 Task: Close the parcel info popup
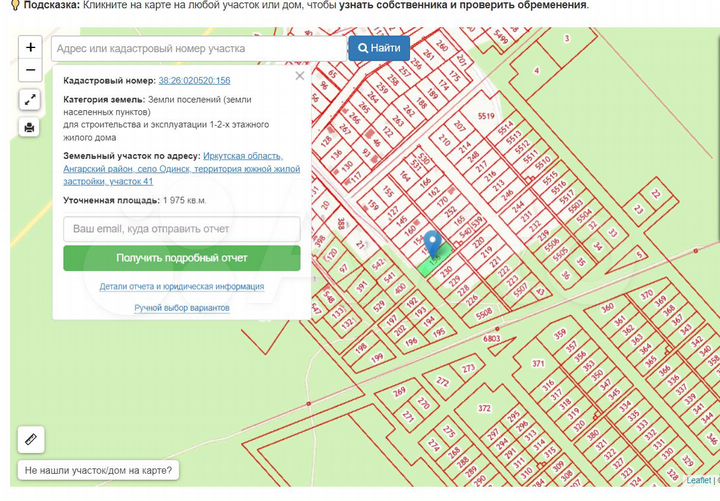tap(299, 75)
